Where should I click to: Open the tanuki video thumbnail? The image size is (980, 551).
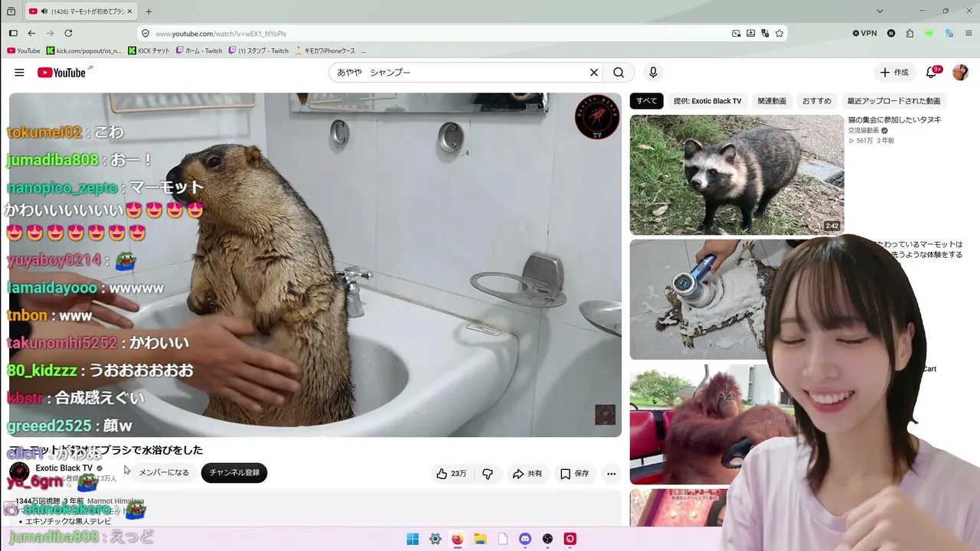[x=737, y=174]
